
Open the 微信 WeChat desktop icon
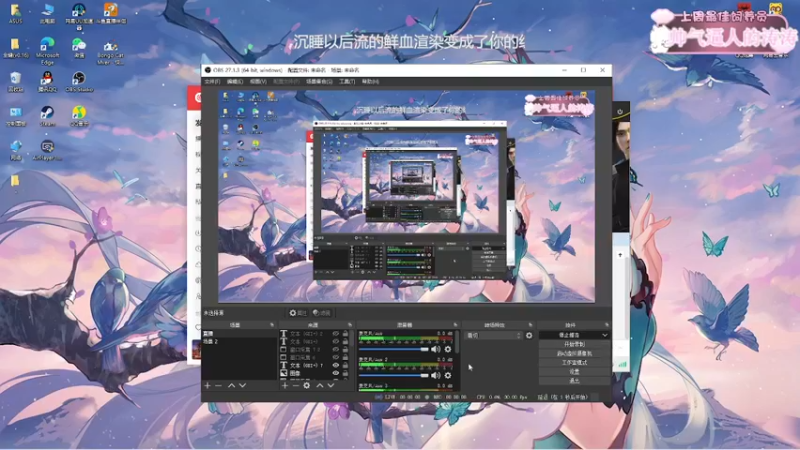pos(79,48)
